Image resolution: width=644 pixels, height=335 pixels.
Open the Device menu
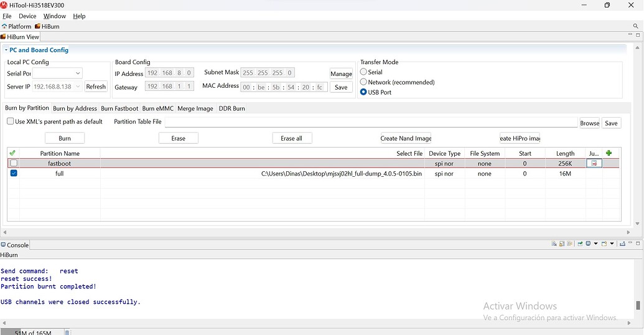coord(27,16)
